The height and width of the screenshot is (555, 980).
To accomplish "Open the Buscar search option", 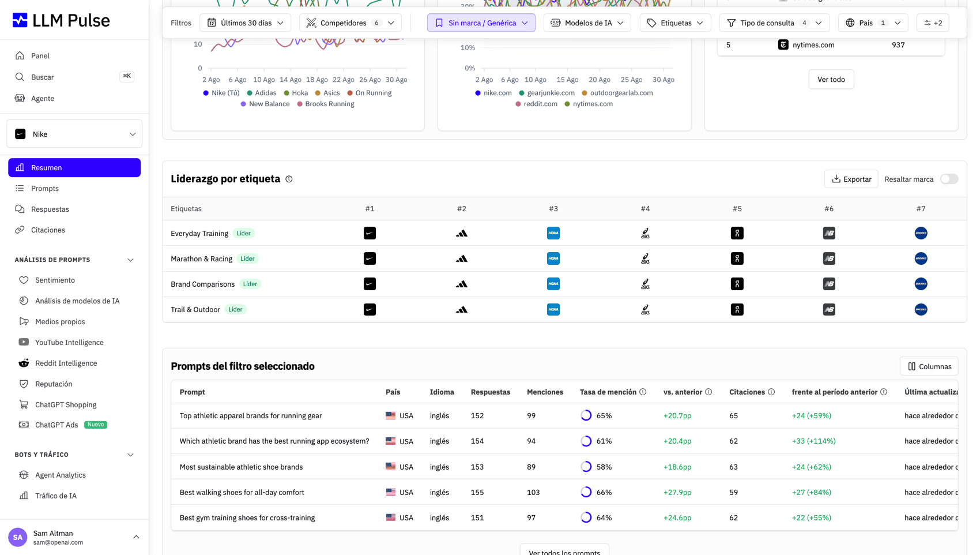I will click(74, 77).
